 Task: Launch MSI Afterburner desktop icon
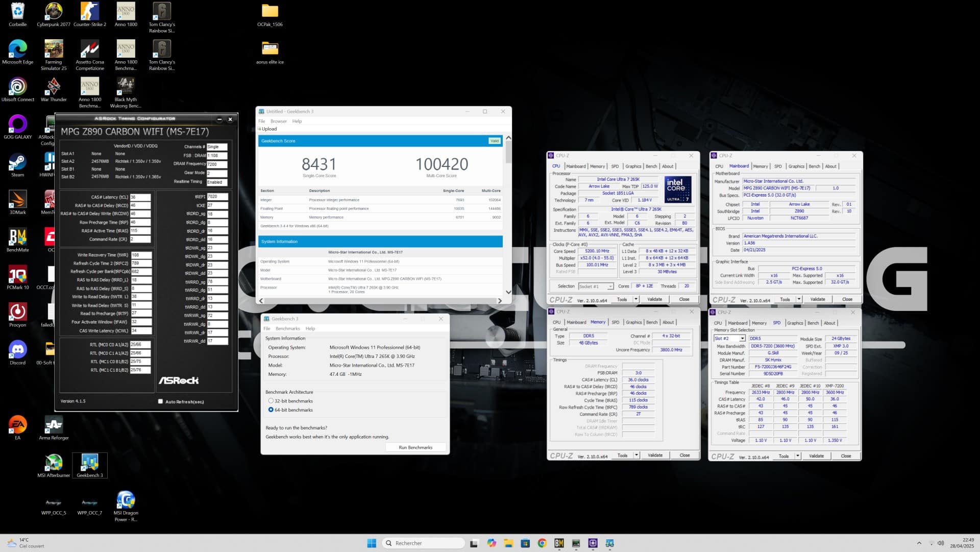point(54,466)
